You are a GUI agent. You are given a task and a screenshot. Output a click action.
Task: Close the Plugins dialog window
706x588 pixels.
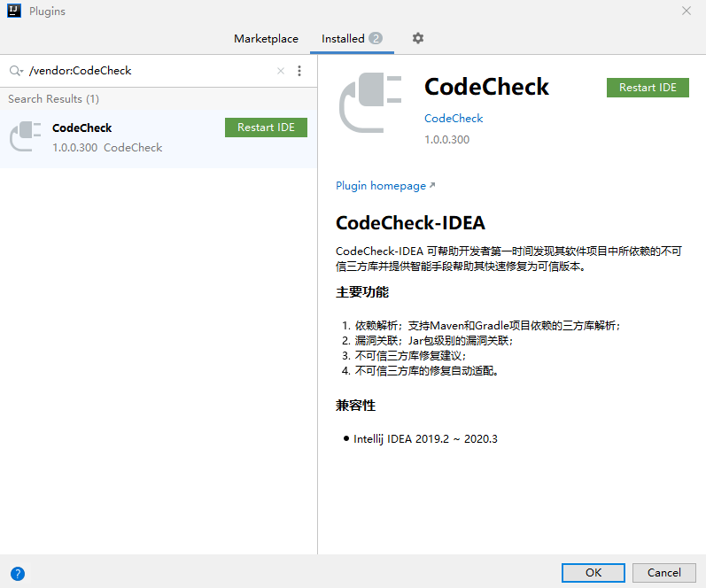tap(687, 11)
